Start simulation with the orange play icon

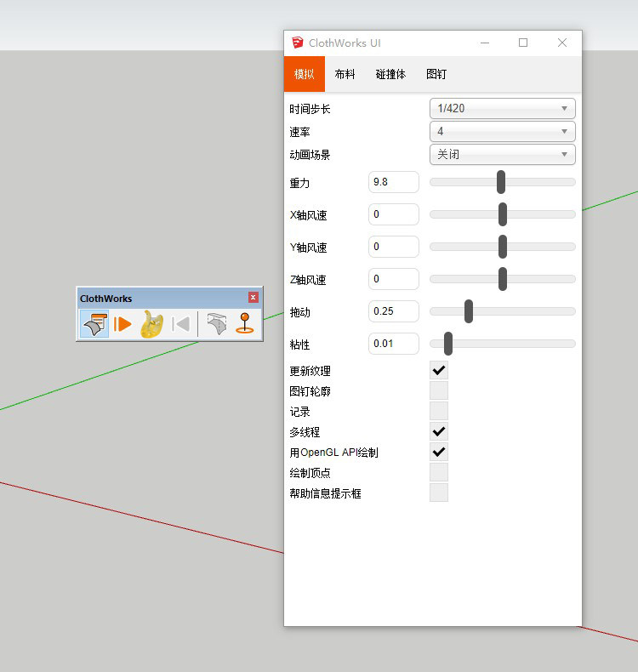point(122,324)
